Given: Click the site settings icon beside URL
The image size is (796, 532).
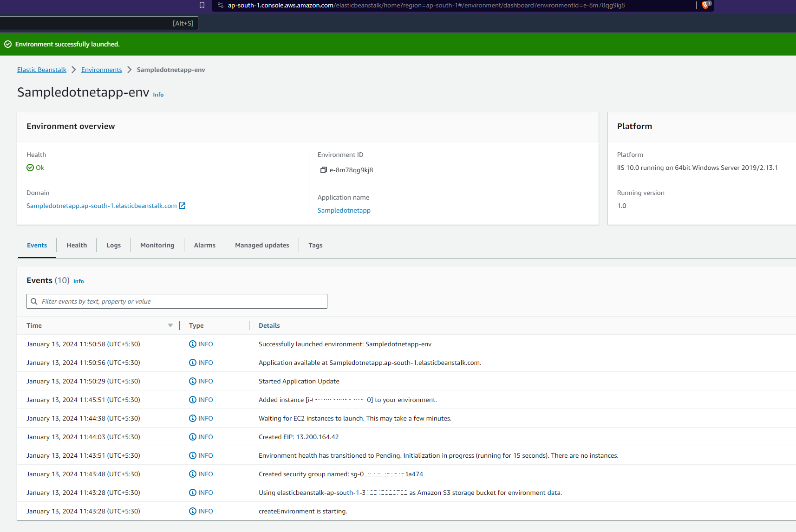Looking at the screenshot, I should [221, 5].
